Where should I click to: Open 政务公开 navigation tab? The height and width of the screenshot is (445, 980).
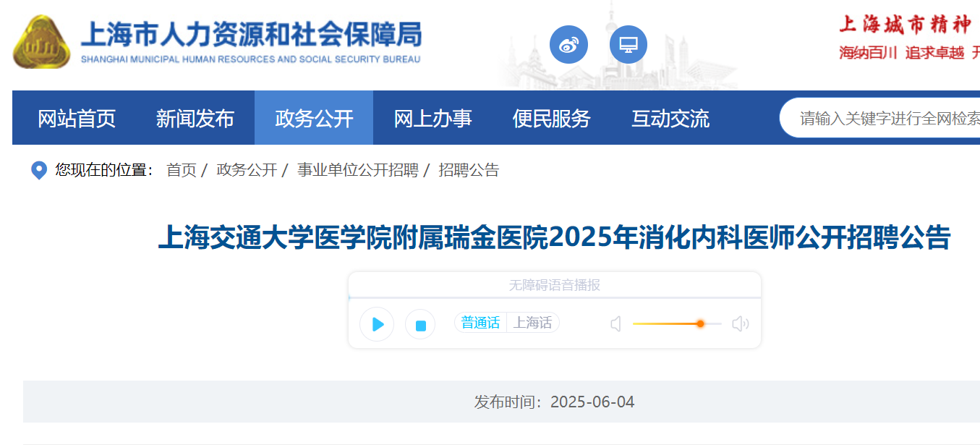pos(314,118)
